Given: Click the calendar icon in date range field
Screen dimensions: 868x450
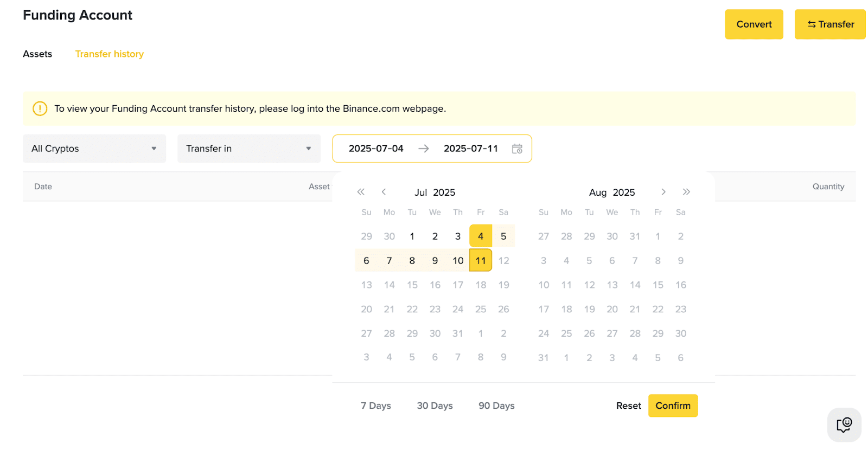Looking at the screenshot, I should [x=517, y=149].
